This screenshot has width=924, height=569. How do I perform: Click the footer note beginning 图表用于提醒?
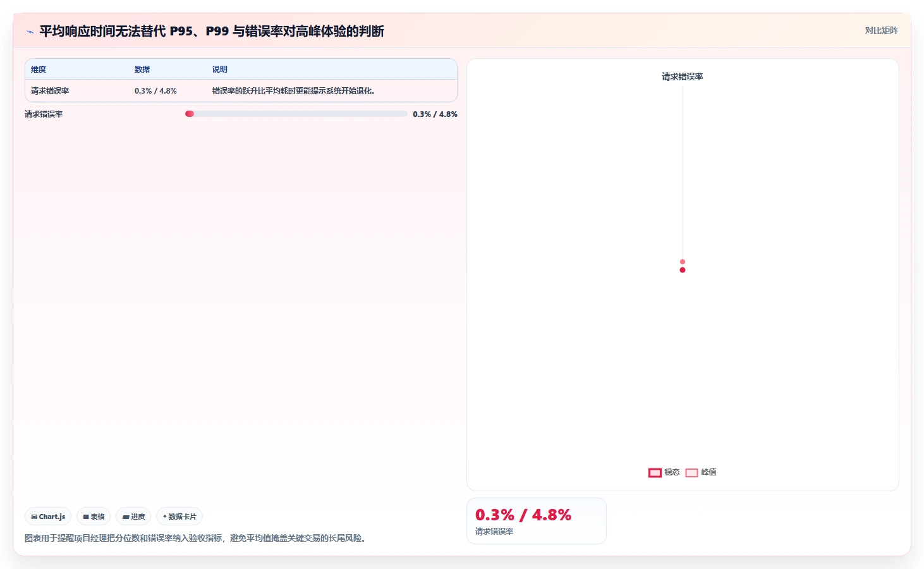(197, 539)
